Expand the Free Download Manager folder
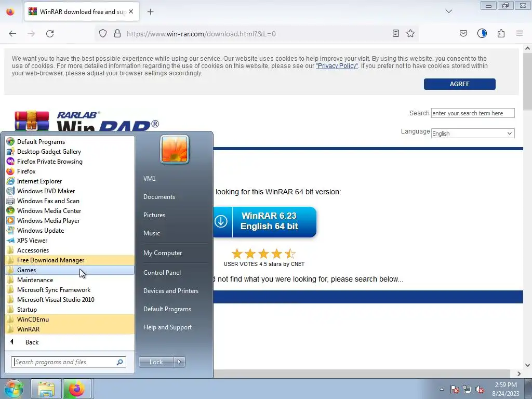This screenshot has height=399, width=532. (70, 260)
